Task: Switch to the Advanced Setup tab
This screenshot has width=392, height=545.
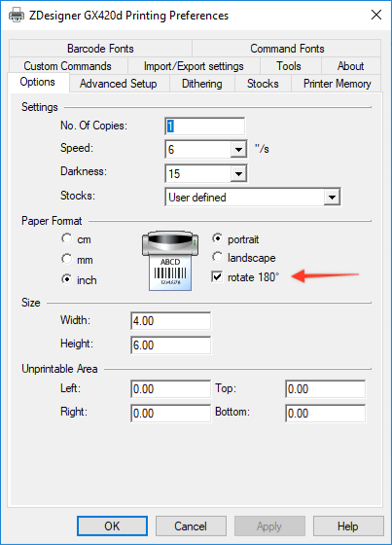Action: point(118,84)
